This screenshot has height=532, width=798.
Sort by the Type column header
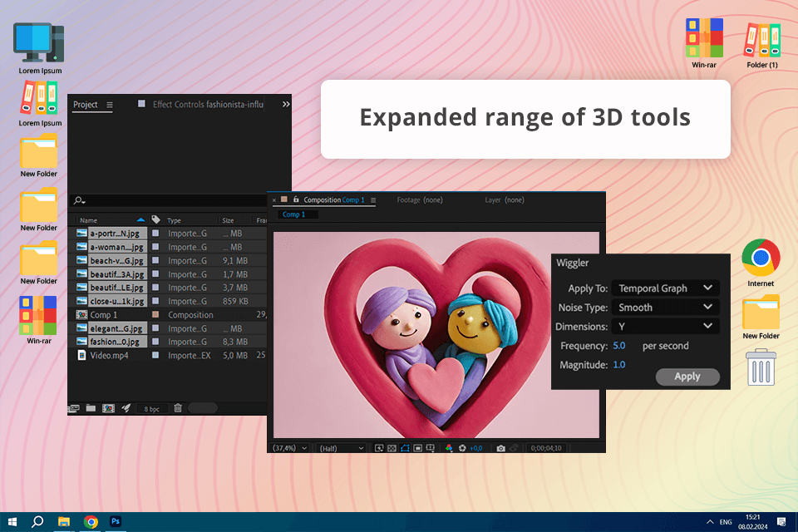174,220
